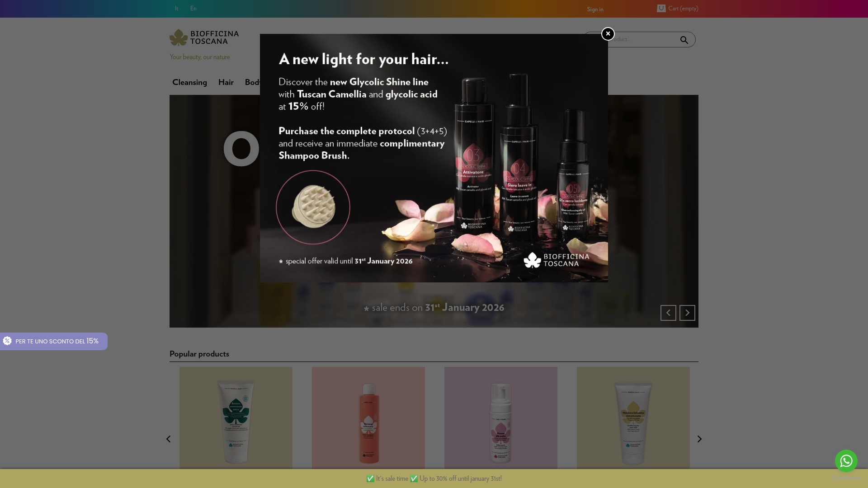The height and width of the screenshot is (488, 868).
Task: Switch site language to English
Action: click(x=193, y=9)
